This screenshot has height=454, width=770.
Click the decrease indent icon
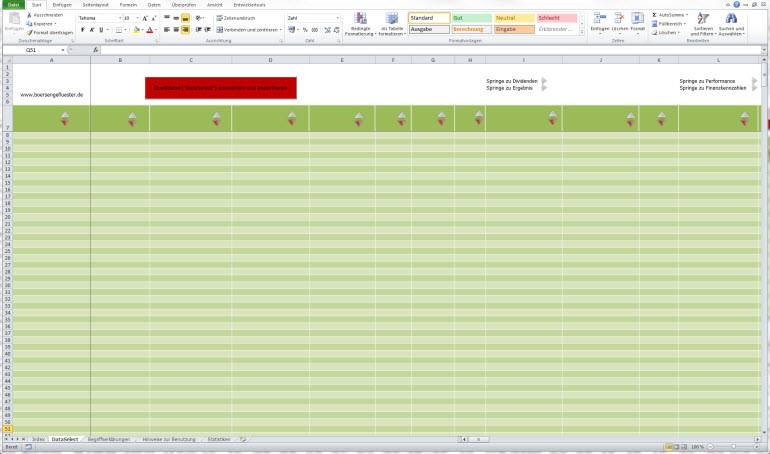(x=198, y=30)
